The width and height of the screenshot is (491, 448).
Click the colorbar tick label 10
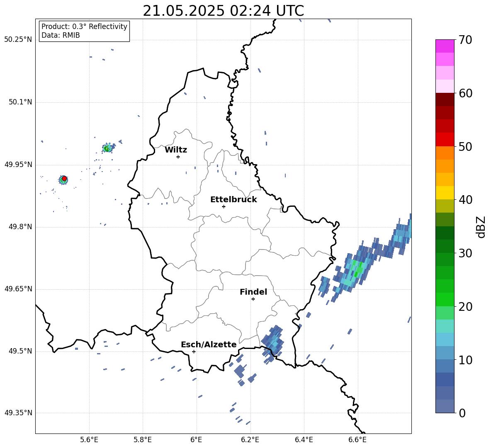tap(465, 360)
